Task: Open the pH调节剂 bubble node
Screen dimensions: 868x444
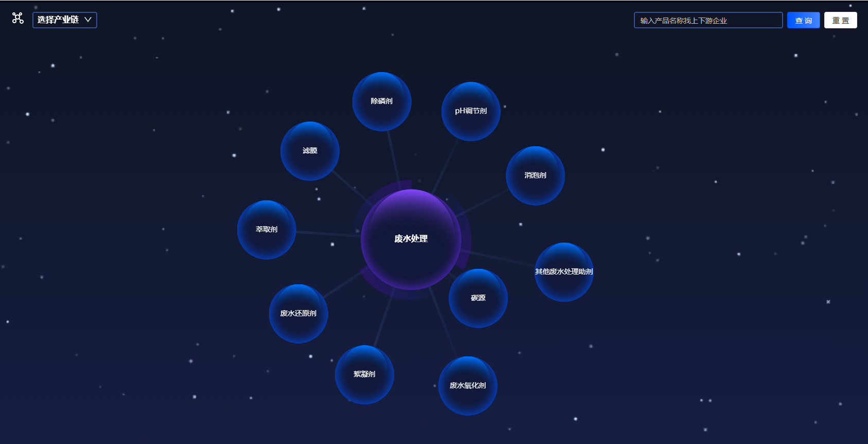Action: coord(470,111)
